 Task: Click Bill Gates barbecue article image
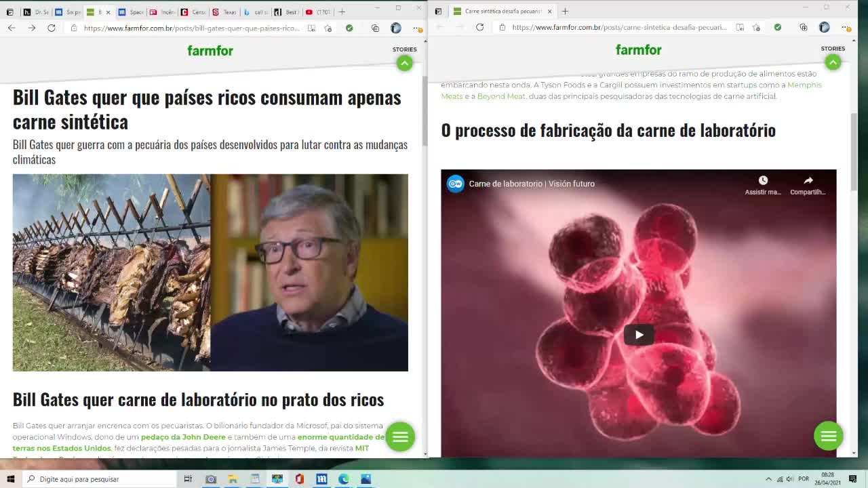coord(210,272)
